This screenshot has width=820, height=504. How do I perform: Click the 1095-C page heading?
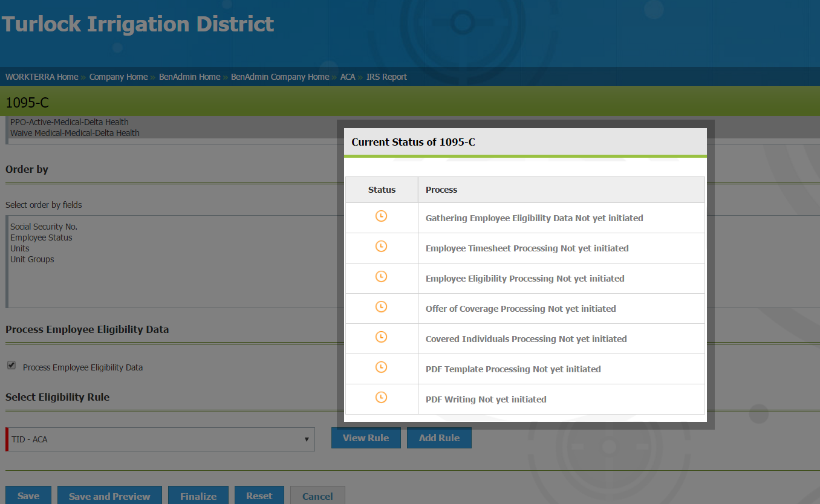(27, 103)
